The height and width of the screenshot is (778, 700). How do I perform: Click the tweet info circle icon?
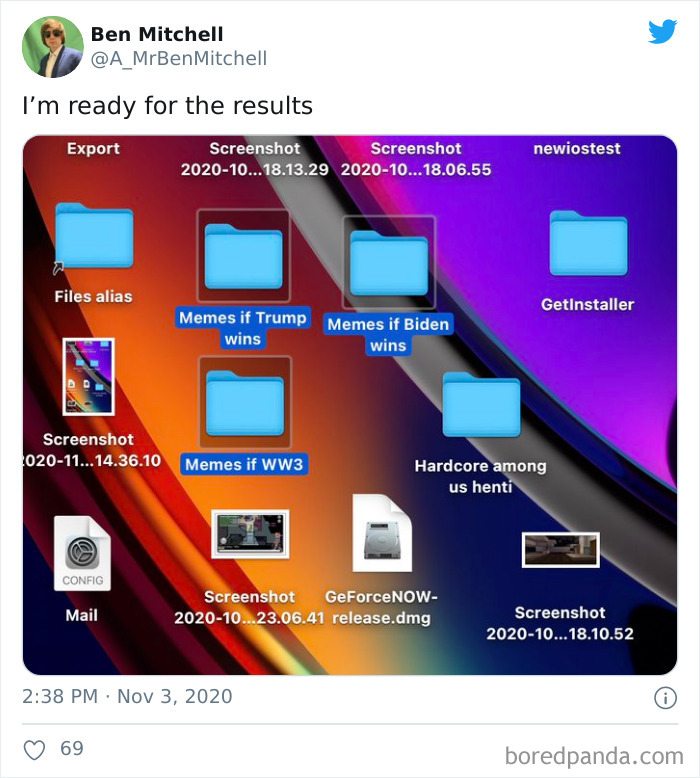pos(665,698)
